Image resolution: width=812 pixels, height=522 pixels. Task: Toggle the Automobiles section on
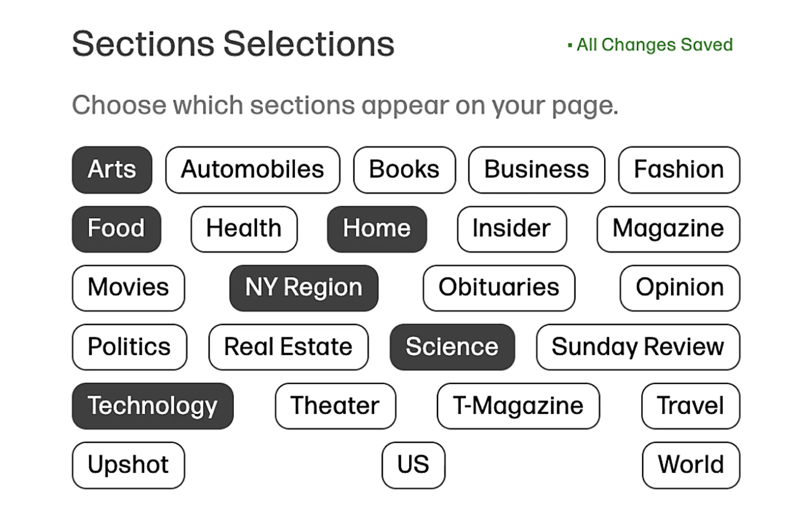click(252, 170)
